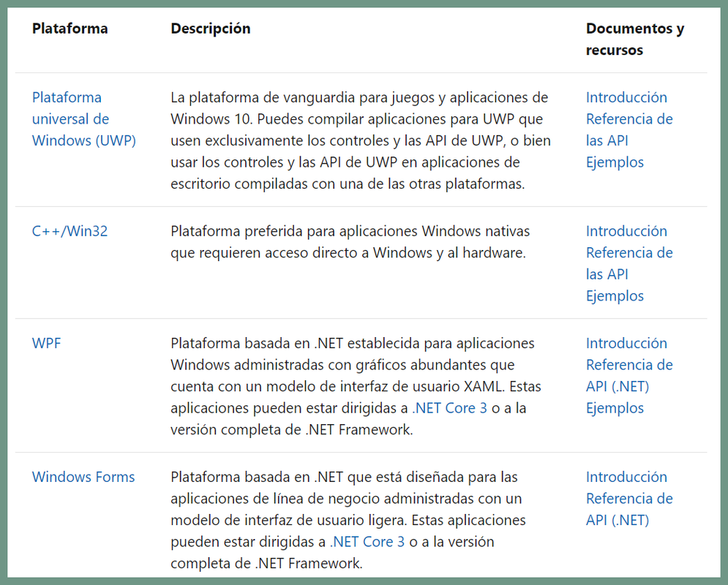The image size is (728, 585).
Task: Open Referencia de API (.NET) in WPF row
Action: (629, 375)
